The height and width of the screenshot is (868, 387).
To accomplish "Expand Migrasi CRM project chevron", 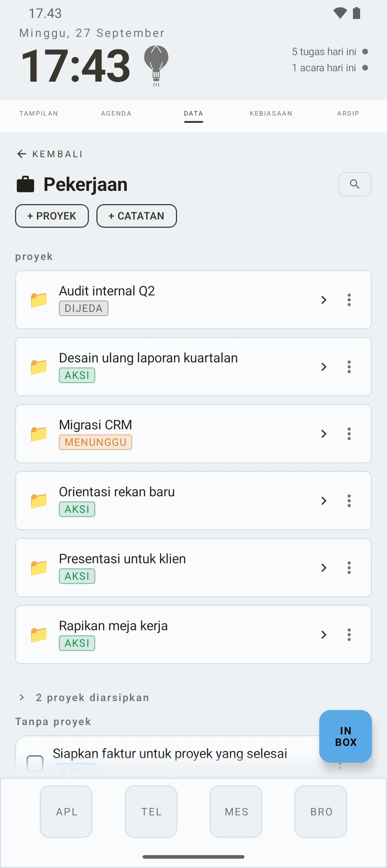I will (x=324, y=434).
